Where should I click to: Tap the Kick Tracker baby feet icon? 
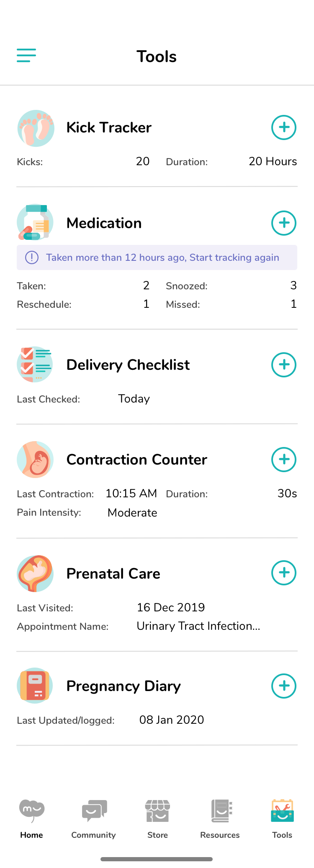point(36,128)
